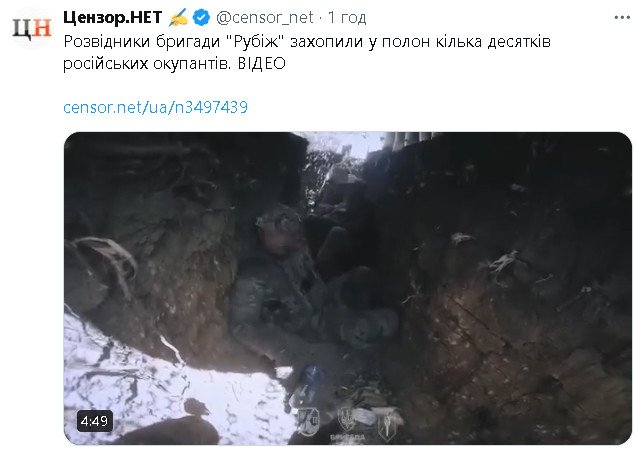Click the quoted word "Рубіж" in the tweet
The image size is (636, 455).
tap(256, 42)
